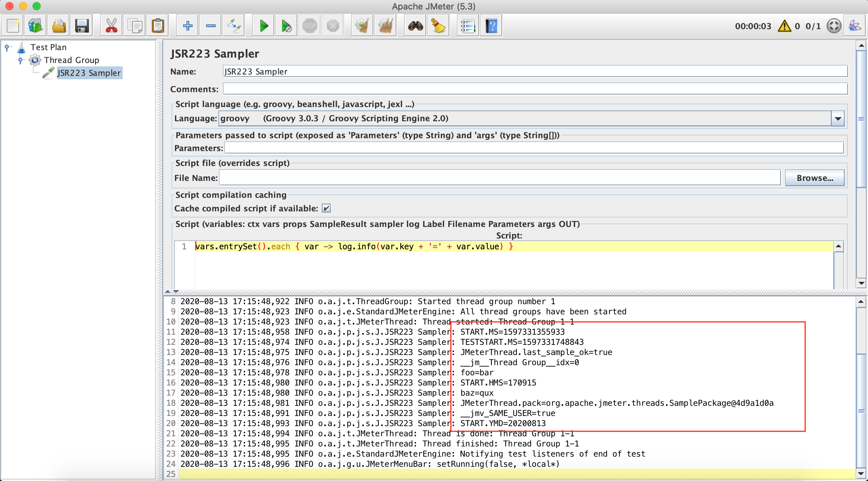Click the Stop test icon
868x481 pixels.
[310, 26]
